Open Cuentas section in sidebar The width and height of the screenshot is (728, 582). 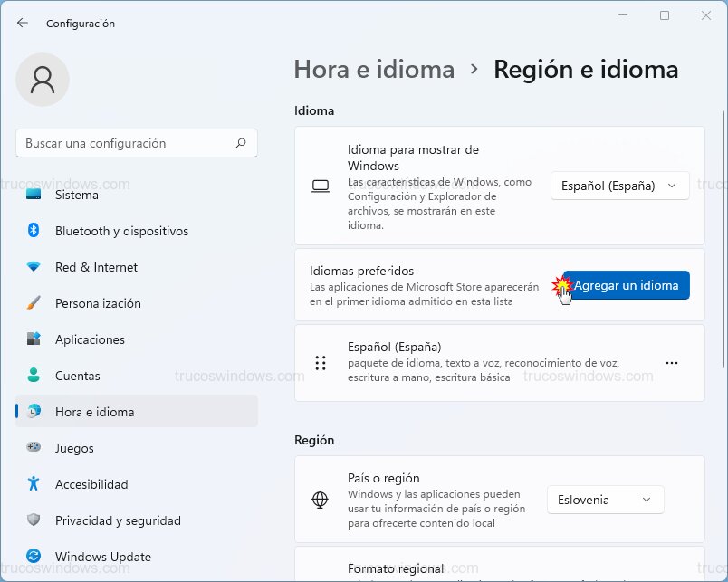[77, 376]
